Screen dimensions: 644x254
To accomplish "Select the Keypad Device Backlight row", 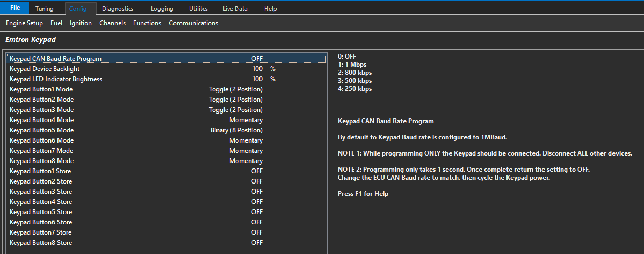I will (167, 69).
